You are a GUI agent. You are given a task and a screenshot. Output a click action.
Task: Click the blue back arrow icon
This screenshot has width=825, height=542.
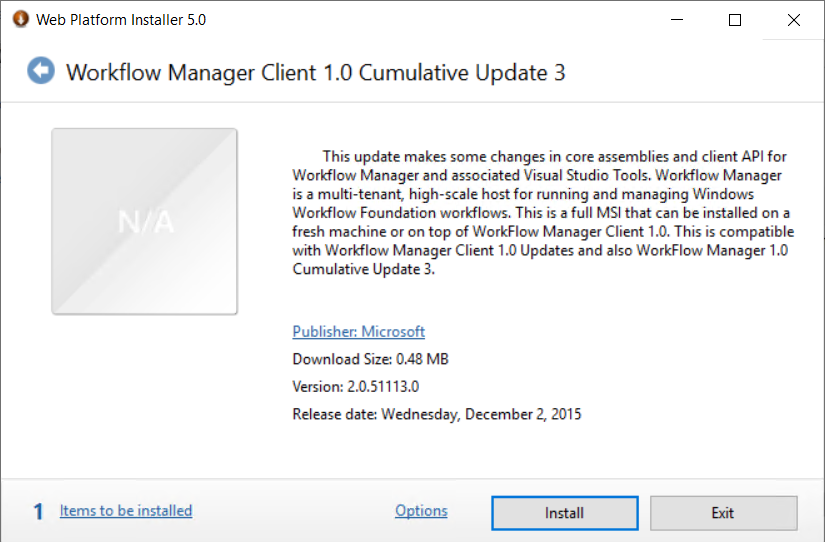[x=41, y=71]
